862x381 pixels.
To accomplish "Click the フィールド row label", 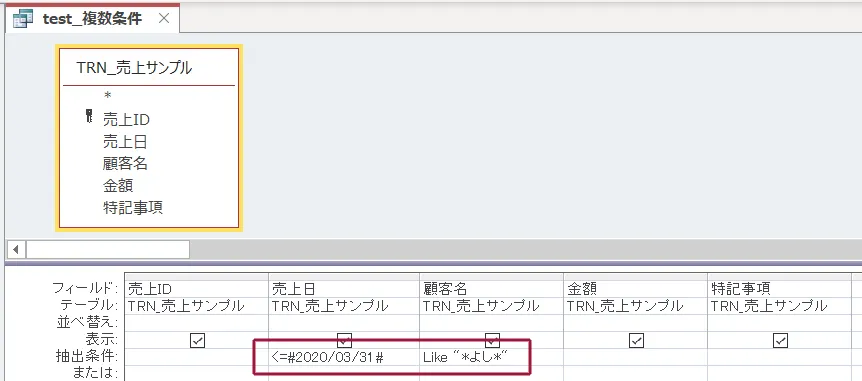I will [x=85, y=288].
